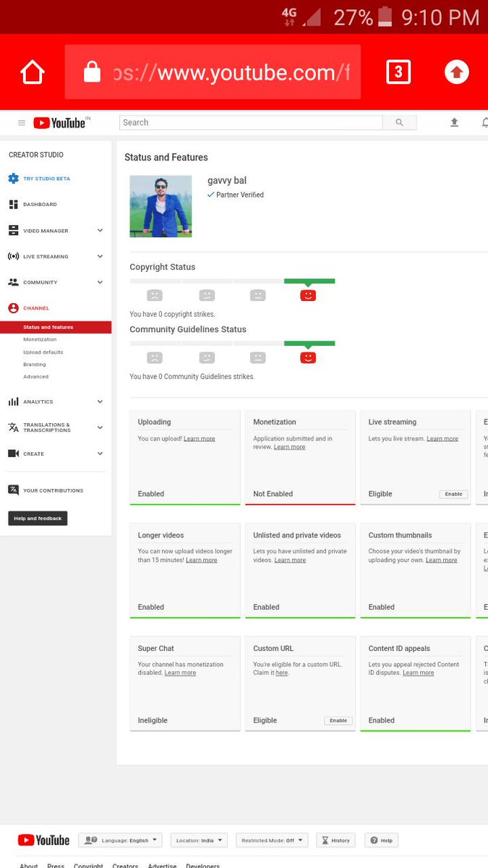
Task: Click the Create camera icon
Action: 13,454
